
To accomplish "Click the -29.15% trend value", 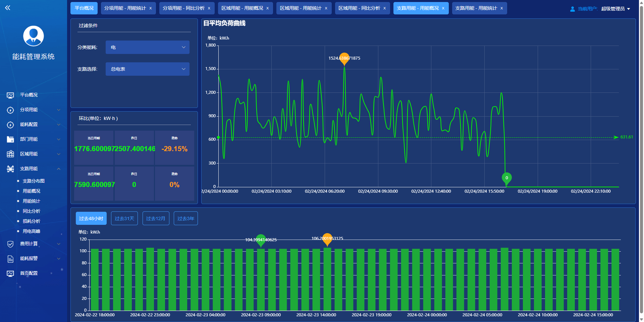I will coord(174,149).
